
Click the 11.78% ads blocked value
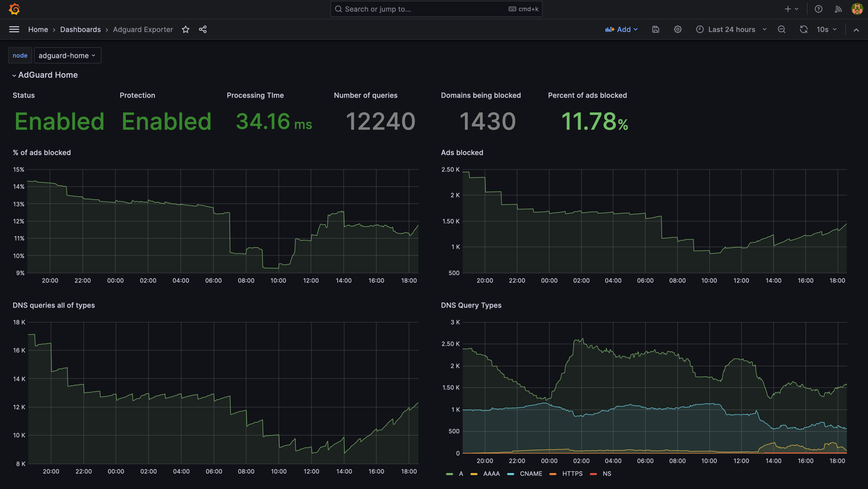(x=594, y=122)
